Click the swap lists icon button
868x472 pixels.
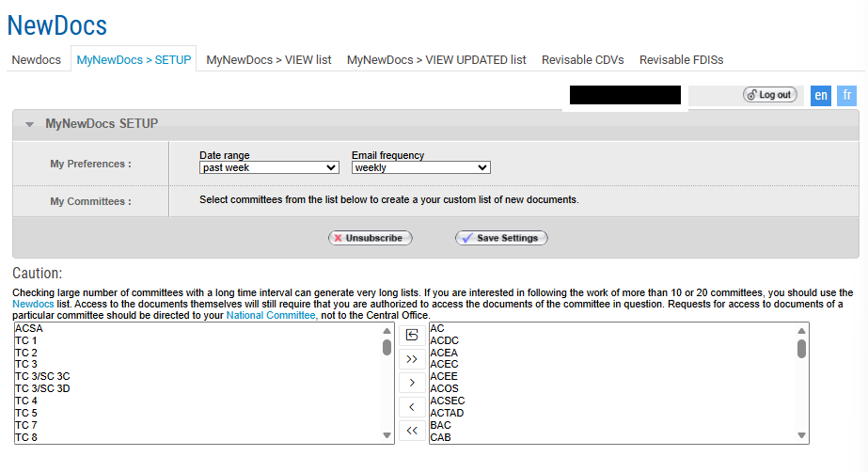pos(412,335)
